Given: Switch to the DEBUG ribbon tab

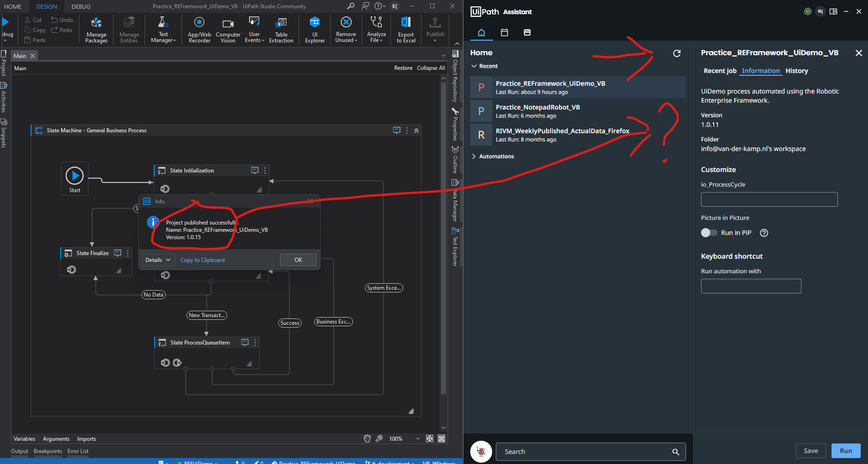Looking at the screenshot, I should (81, 6).
